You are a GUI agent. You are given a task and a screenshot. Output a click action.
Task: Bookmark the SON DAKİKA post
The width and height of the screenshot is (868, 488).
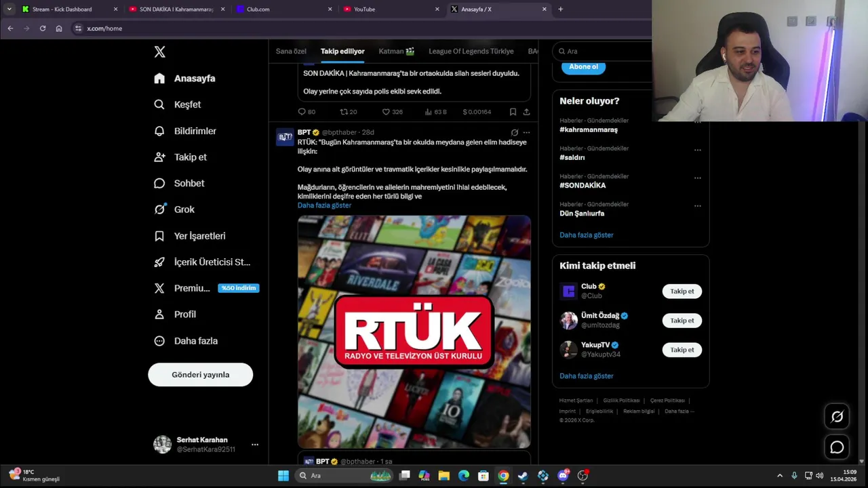[513, 112]
